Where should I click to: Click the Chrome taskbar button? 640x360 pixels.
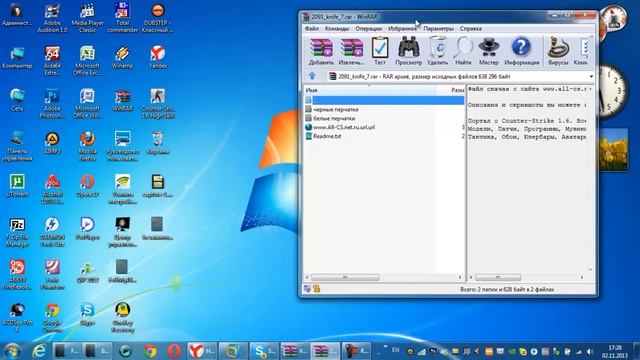(150, 351)
